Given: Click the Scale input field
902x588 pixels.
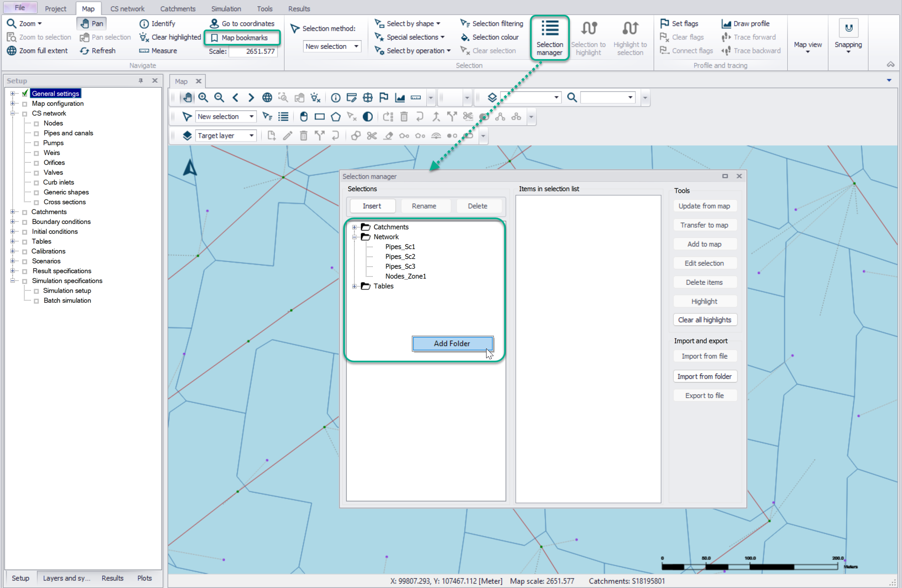Looking at the screenshot, I should pos(253,51).
